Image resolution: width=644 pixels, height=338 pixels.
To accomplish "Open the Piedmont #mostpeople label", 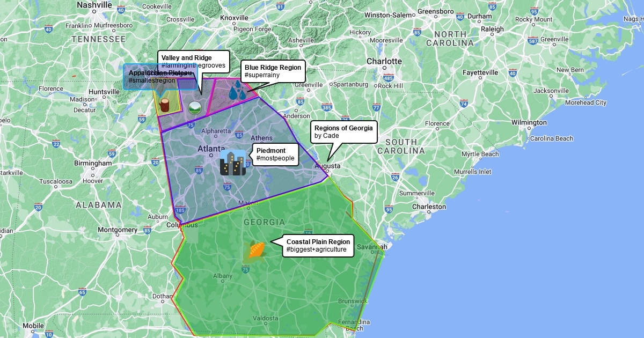I will 275,154.
